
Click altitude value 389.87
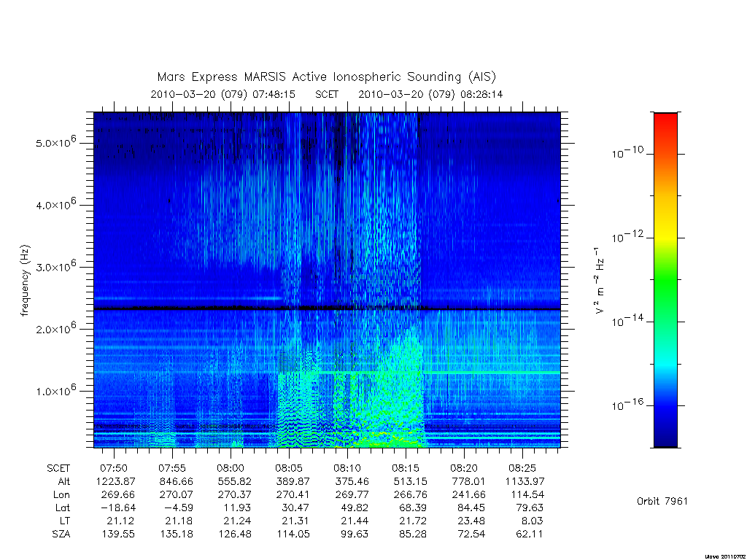click(x=293, y=481)
